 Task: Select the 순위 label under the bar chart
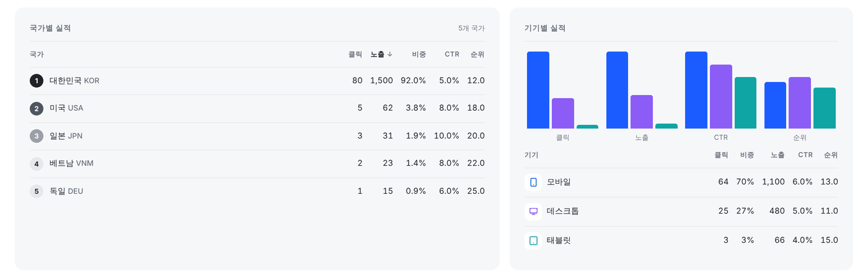[x=800, y=138]
